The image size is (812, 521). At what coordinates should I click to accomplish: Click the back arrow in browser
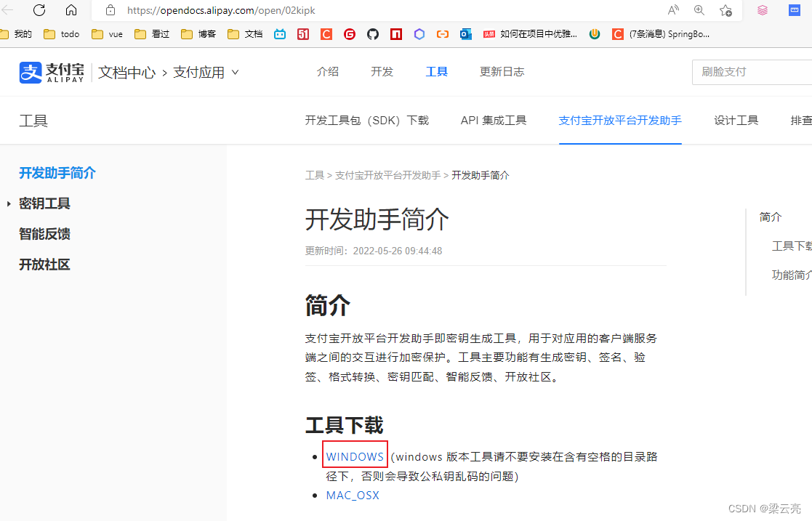(7, 10)
